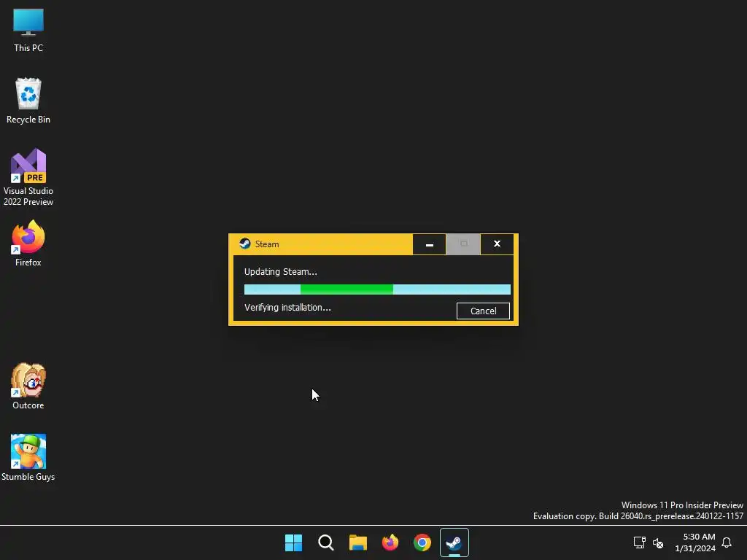
Task: Close the Steam updater window
Action: (x=497, y=244)
